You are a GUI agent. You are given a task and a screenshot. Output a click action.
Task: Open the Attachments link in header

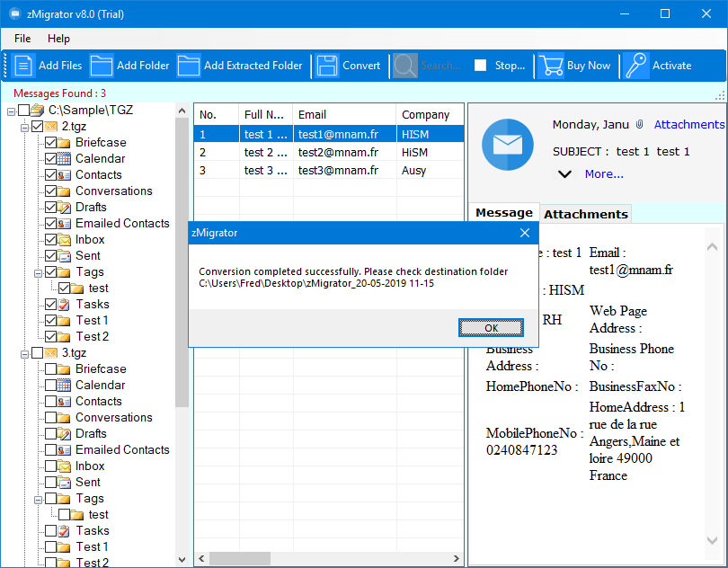click(689, 124)
